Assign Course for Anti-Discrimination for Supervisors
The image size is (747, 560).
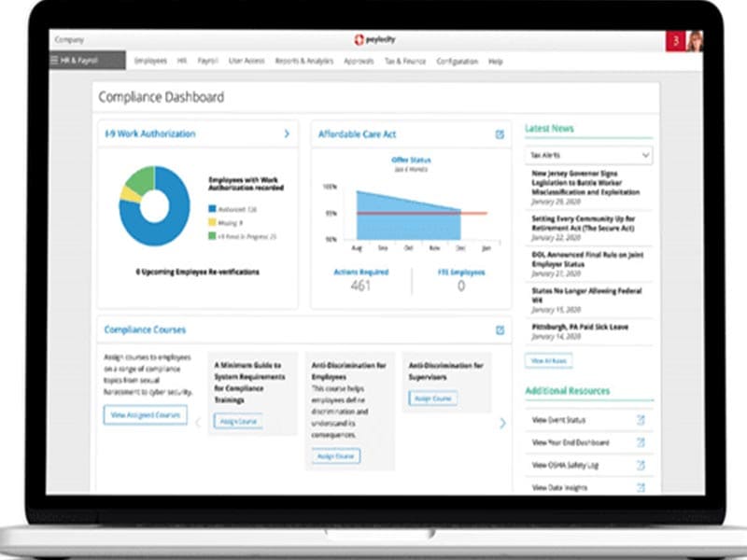(435, 398)
